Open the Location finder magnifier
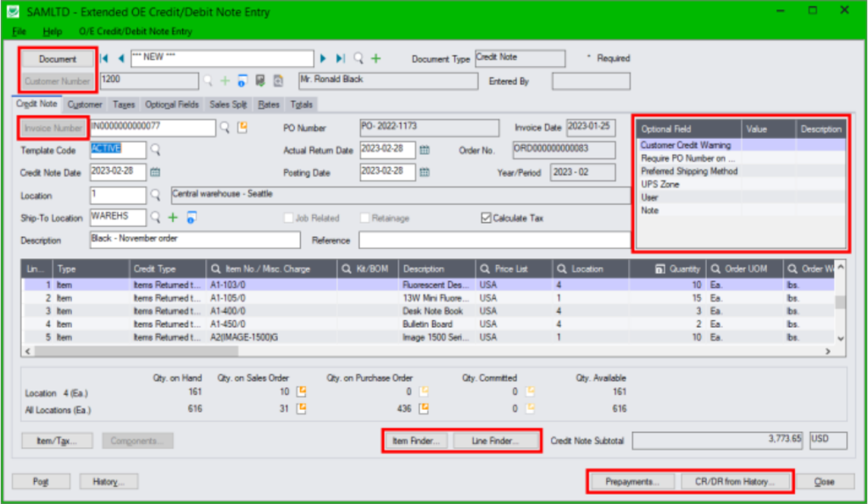Image resolution: width=868 pixels, height=504 pixels. point(156,196)
